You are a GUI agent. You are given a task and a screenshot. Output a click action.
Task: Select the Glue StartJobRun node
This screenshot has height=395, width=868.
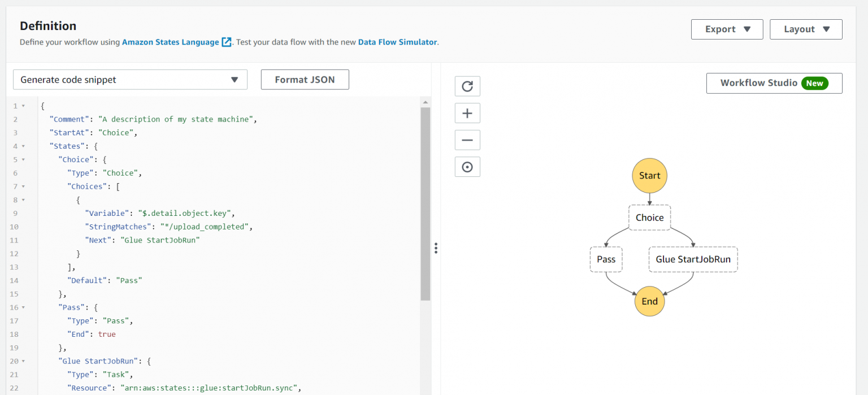coord(693,259)
